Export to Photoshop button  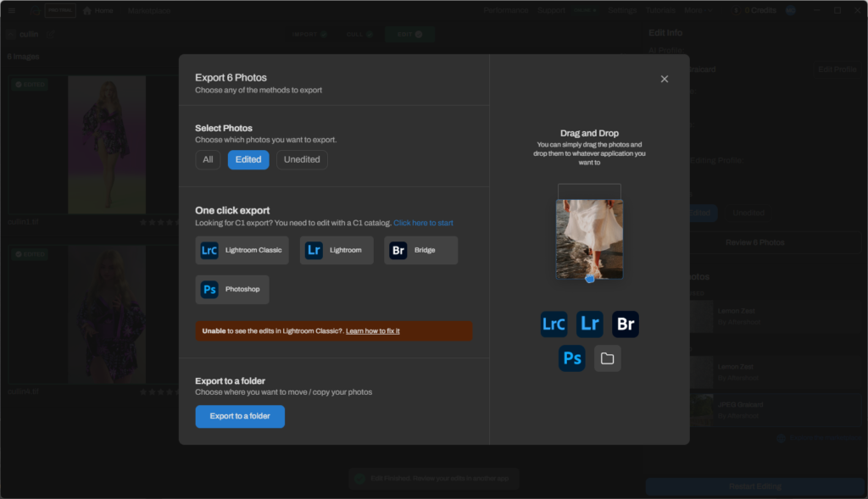(232, 290)
